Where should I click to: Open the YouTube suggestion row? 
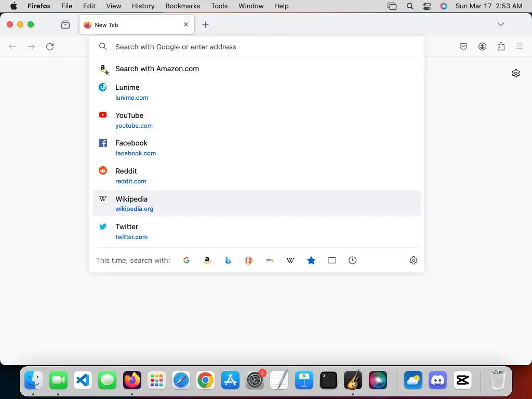pos(257,120)
